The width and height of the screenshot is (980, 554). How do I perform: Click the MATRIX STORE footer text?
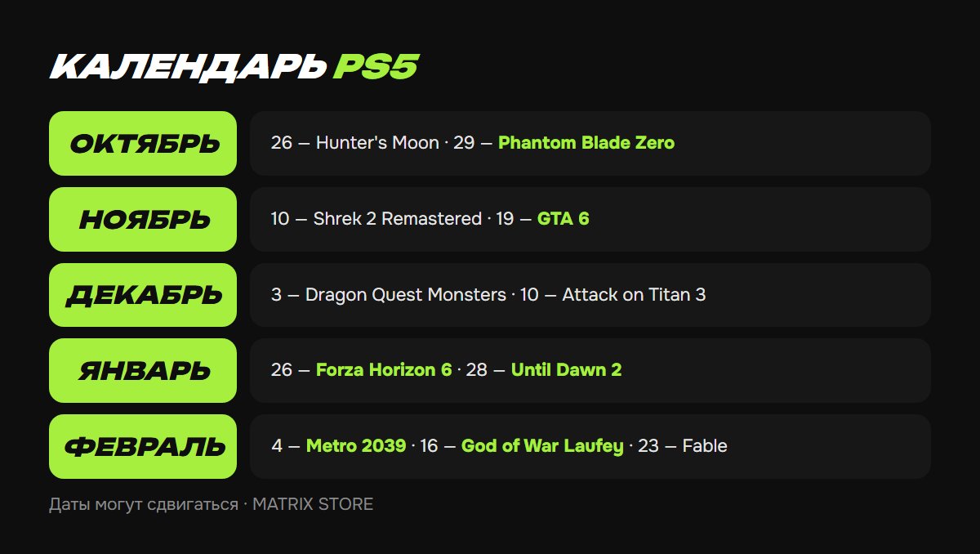[x=313, y=504]
